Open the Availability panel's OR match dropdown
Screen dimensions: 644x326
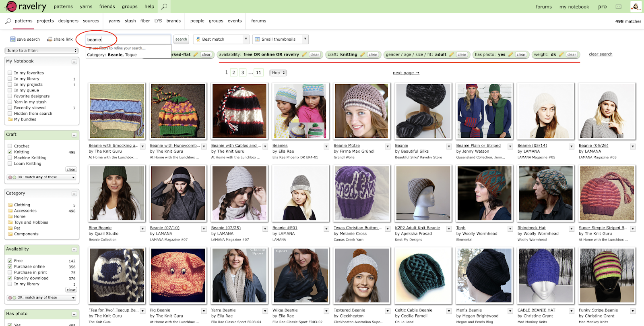click(x=41, y=297)
